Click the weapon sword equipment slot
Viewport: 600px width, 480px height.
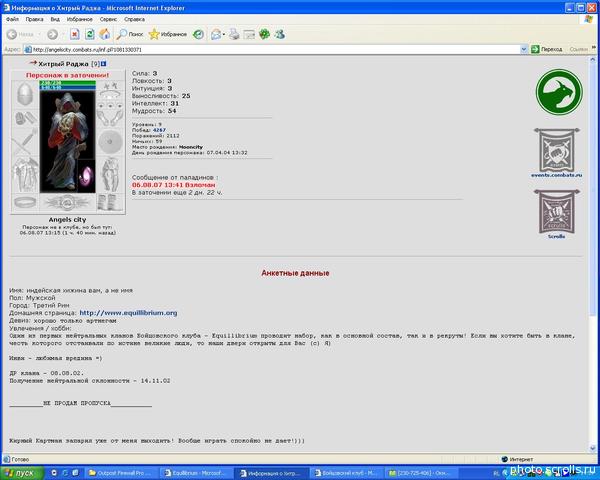[x=25, y=142]
